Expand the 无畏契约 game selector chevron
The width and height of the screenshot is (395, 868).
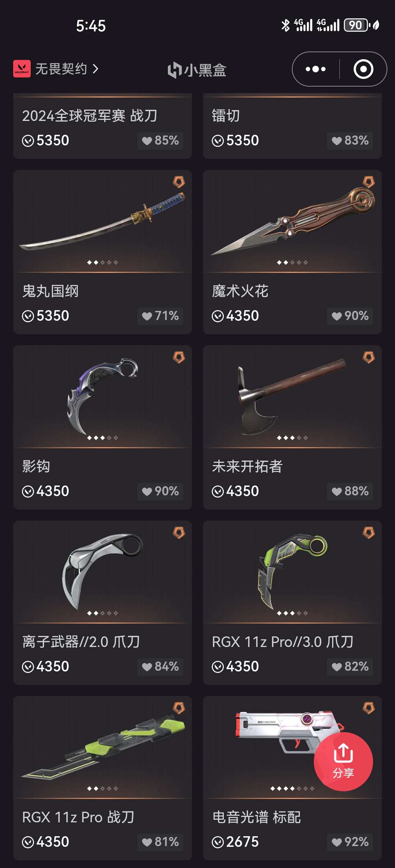95,69
